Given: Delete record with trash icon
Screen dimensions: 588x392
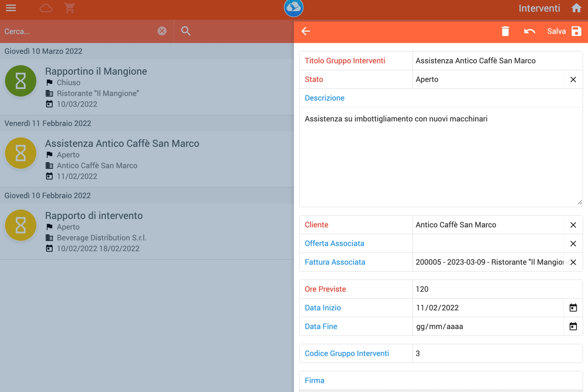Looking at the screenshot, I should 505,31.
